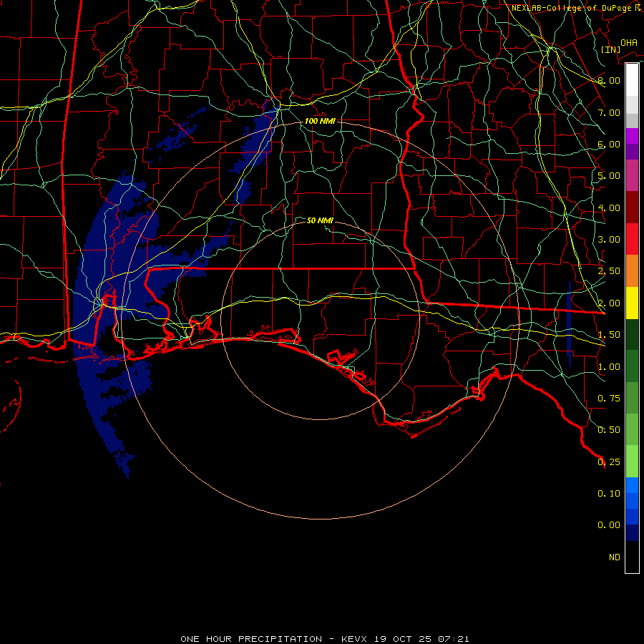This screenshot has width=644, height=644.
Task: Click the 0.10 legend value
Action: pyautogui.click(x=609, y=494)
